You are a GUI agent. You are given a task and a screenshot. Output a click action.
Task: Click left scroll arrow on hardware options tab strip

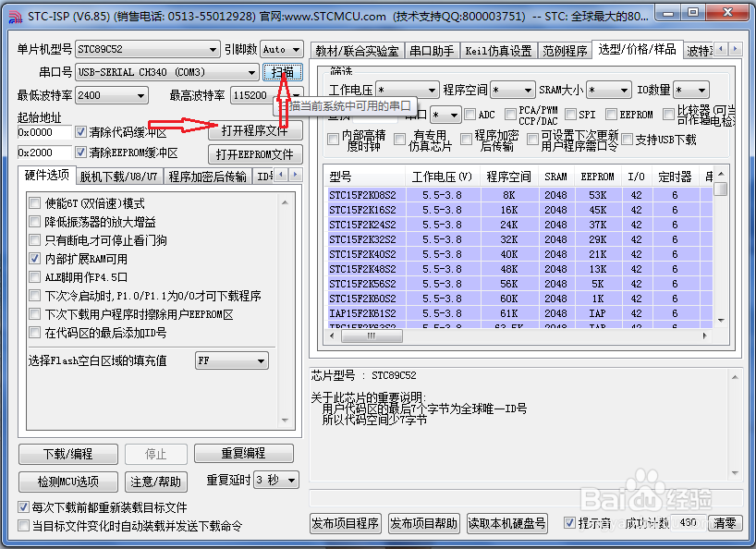coord(282,175)
